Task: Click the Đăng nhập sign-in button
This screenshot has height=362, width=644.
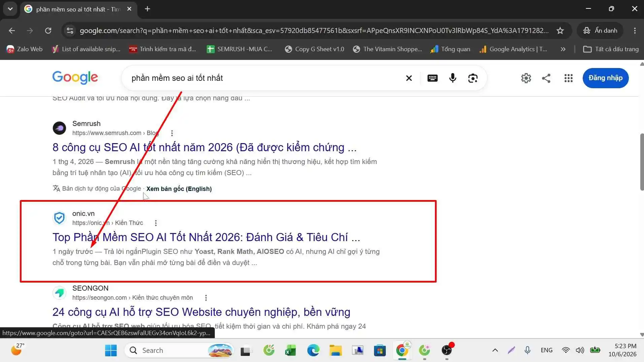Action: (x=606, y=78)
